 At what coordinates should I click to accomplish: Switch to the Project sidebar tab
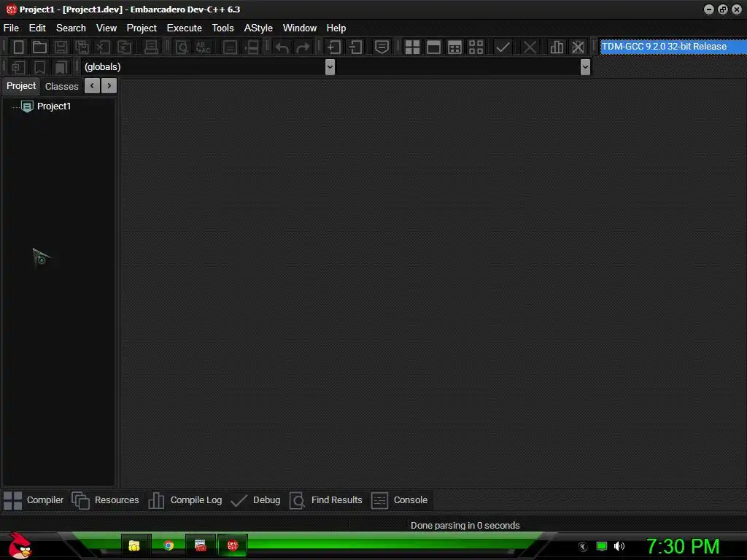click(21, 86)
